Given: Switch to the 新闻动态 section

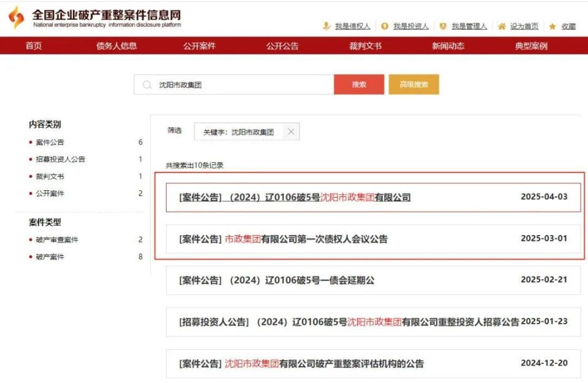Looking at the screenshot, I should pos(448,45).
